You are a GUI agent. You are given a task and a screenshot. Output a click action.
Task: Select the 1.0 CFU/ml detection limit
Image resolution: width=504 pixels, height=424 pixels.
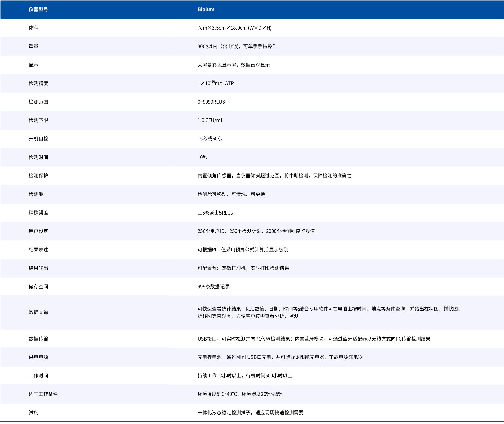tap(210, 120)
